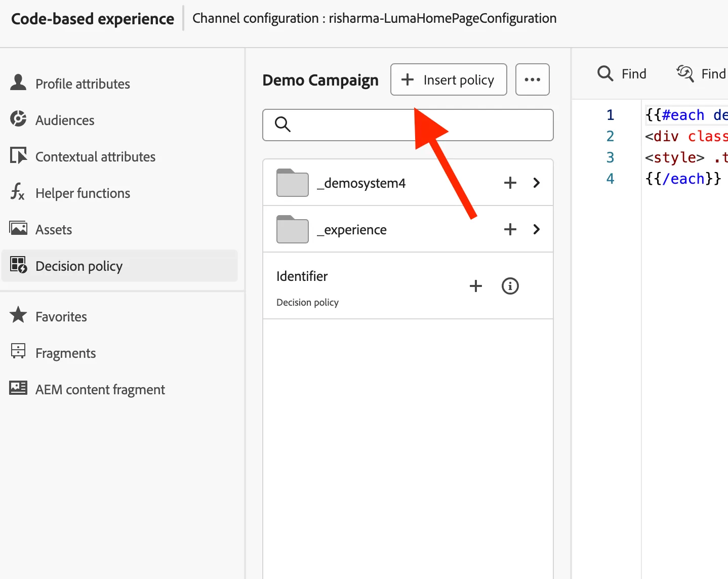The width and height of the screenshot is (728, 579).
Task: Click the Decision policy icon
Action: (x=19, y=265)
